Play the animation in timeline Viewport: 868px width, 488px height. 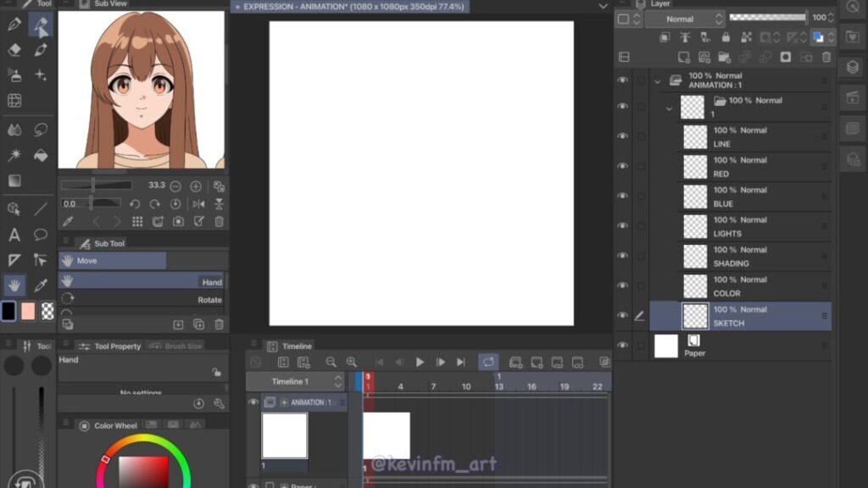point(420,362)
